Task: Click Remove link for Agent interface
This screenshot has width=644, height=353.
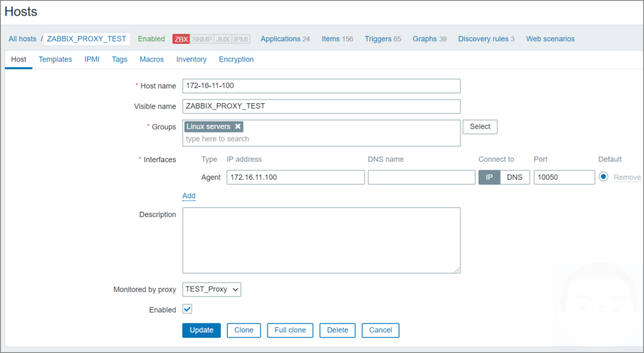Action: click(x=627, y=177)
